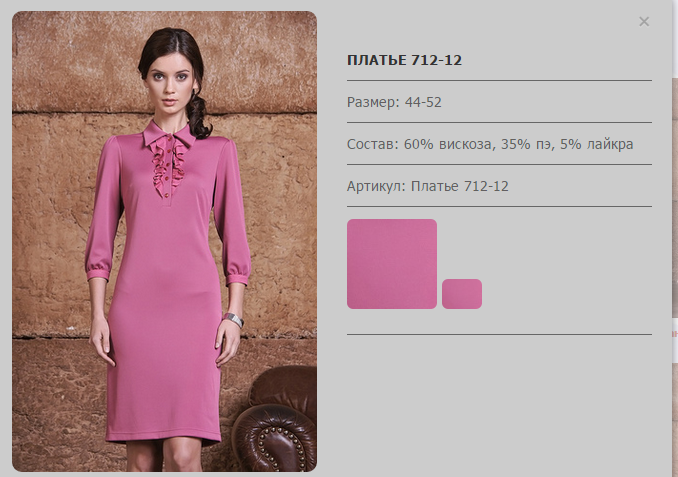
Task: Click the silver wristwatch on model's wrist
Action: [234, 320]
